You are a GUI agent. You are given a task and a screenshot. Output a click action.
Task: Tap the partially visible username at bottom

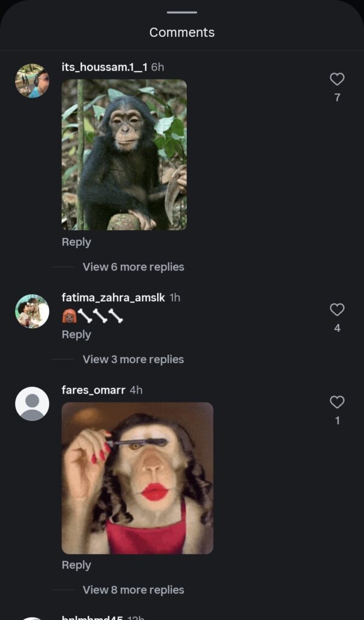[x=93, y=618]
